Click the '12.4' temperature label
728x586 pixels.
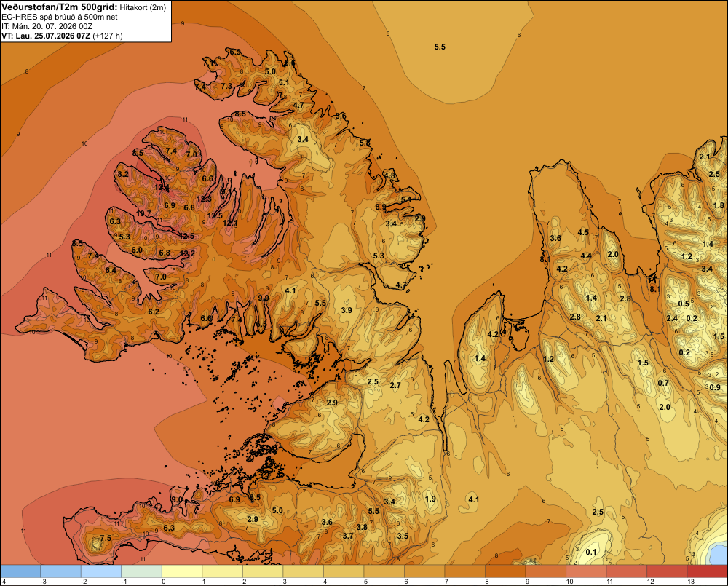(x=161, y=188)
